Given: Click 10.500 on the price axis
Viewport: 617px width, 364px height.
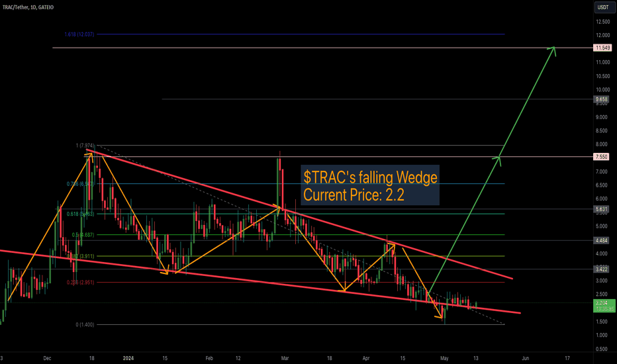Looking at the screenshot, I should pyautogui.click(x=603, y=76).
